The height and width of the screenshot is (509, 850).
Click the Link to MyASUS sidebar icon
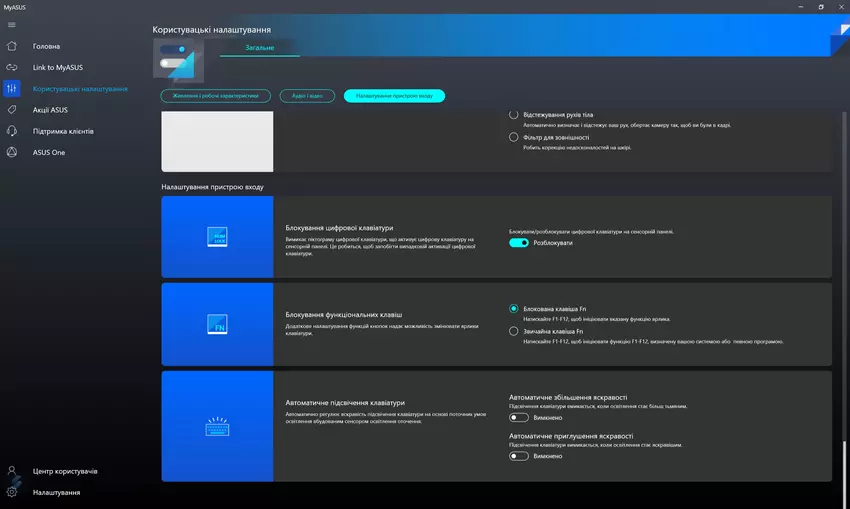tap(12, 67)
